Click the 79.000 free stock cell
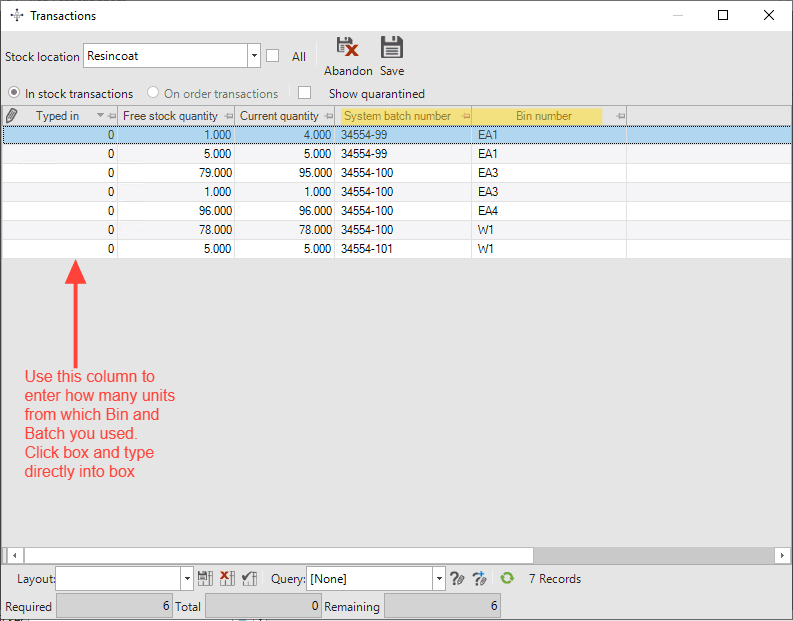 (176, 173)
